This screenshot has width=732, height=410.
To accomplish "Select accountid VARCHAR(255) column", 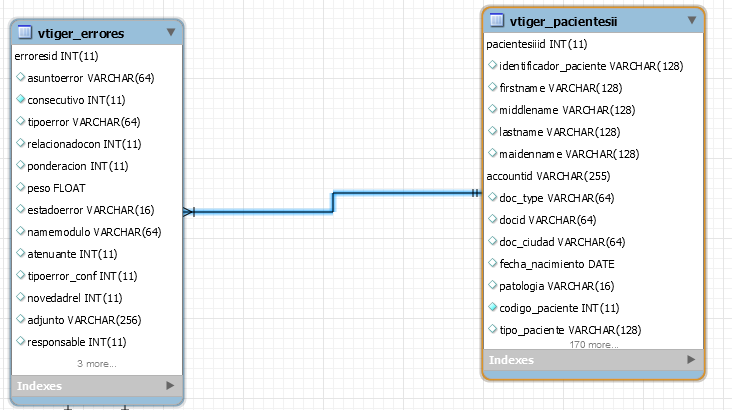I will [x=548, y=176].
